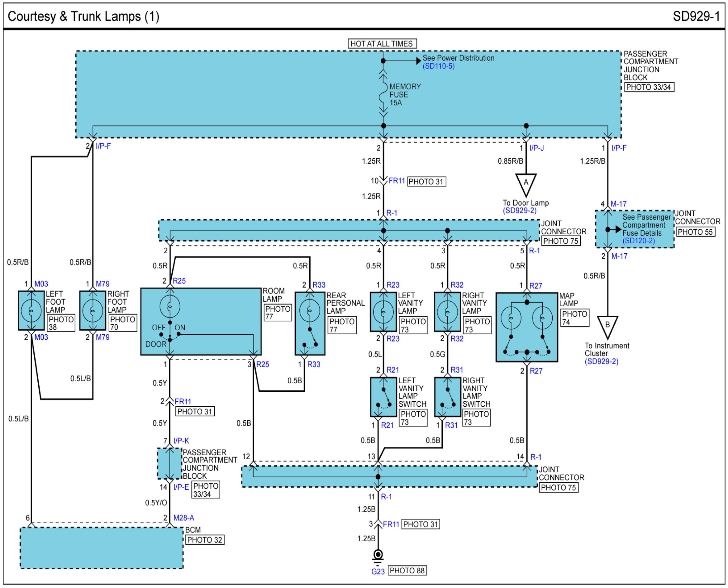Click the SD110-5 power distribution link

coord(438,66)
